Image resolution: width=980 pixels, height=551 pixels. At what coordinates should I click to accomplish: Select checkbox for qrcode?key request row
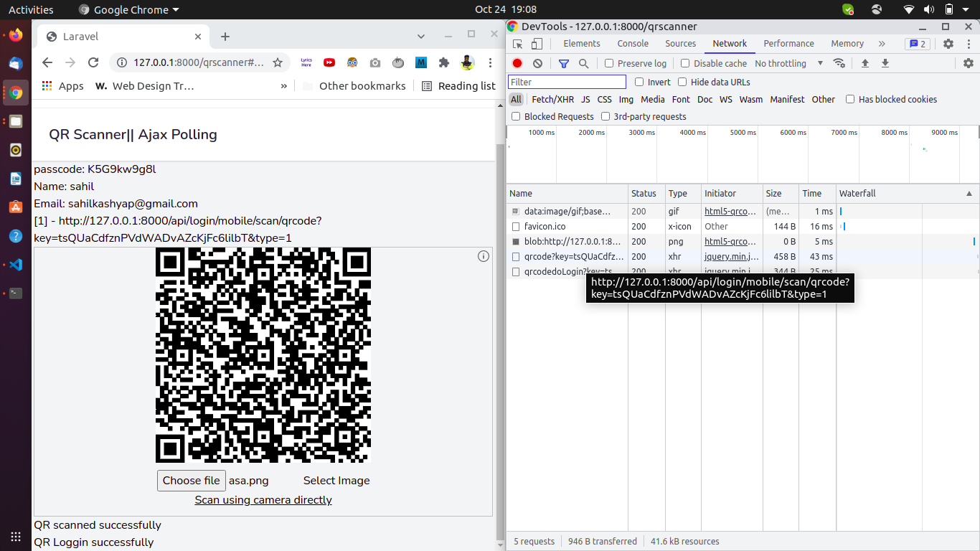[x=515, y=257]
